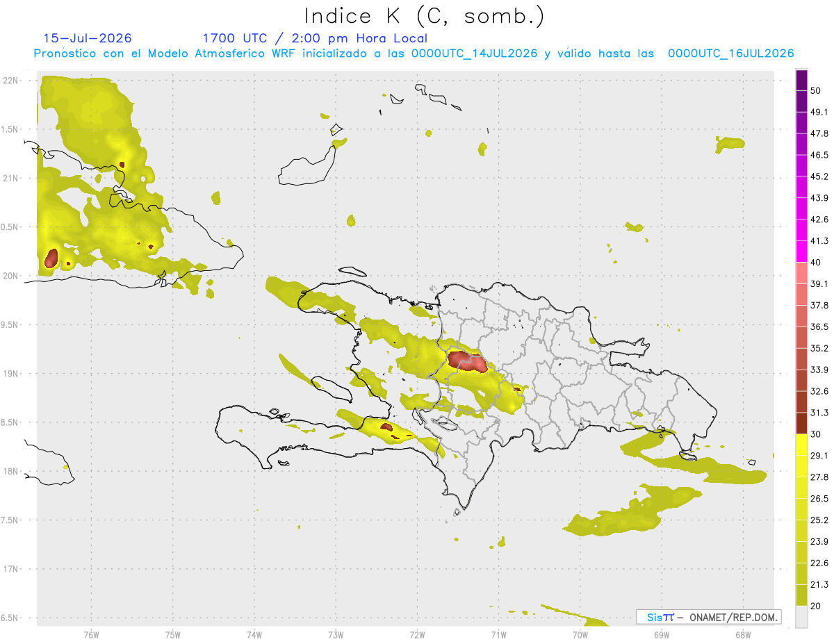Select the colorbar value "22.6"
The image size is (834, 644).
[819, 563]
